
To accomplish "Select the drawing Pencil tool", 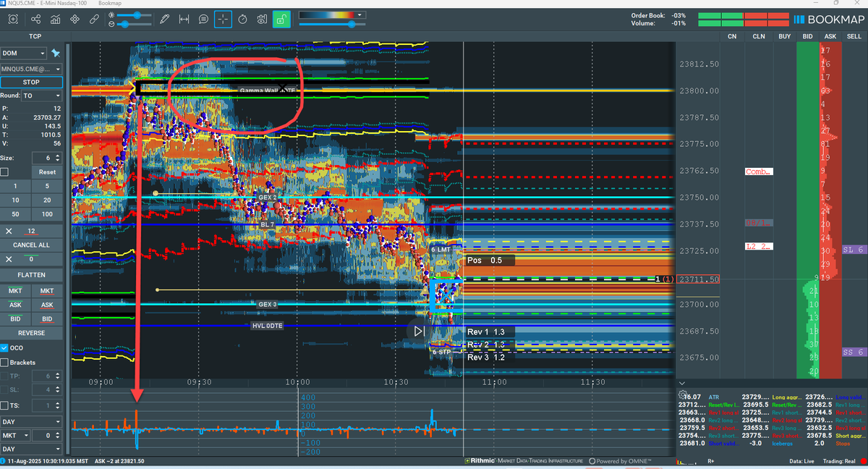I will (x=164, y=20).
